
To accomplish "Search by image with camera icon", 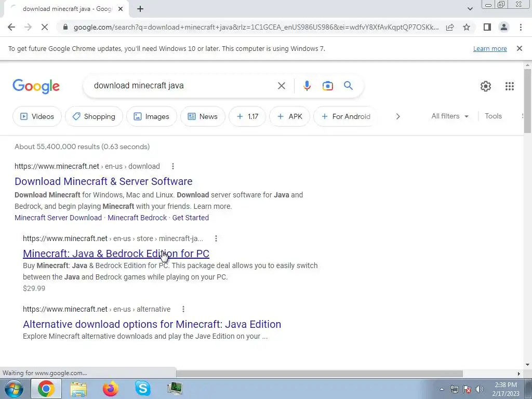I will (x=327, y=86).
